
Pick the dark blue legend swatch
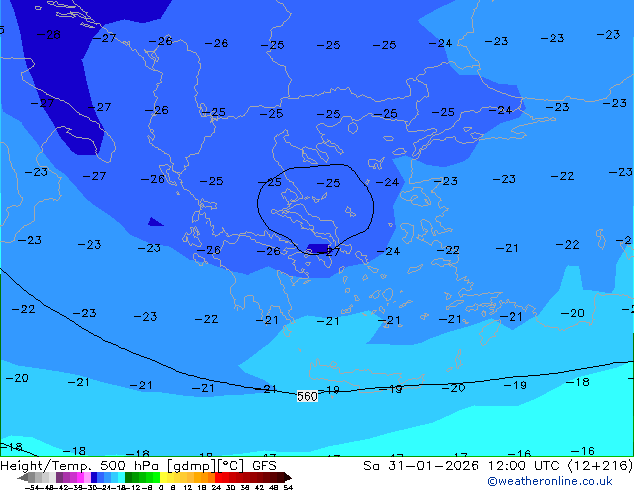point(94,477)
